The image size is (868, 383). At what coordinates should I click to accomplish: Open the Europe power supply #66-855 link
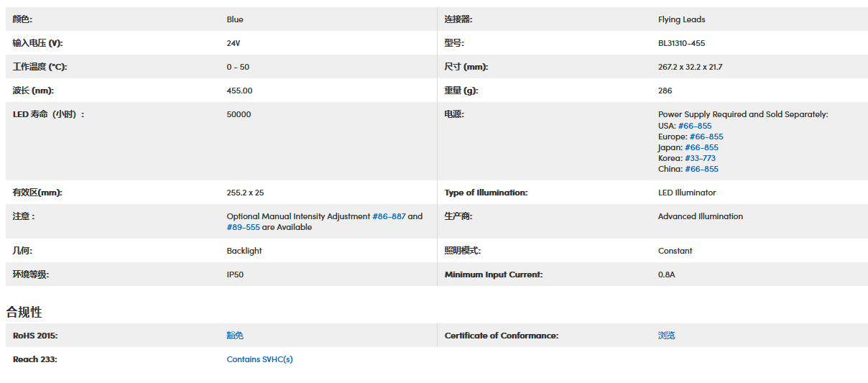pos(706,137)
